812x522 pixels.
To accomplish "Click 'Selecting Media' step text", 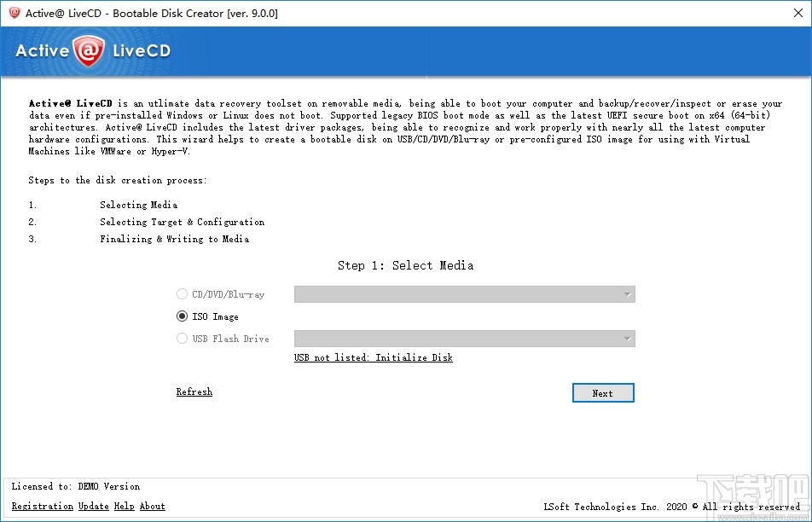I will 139,205.
